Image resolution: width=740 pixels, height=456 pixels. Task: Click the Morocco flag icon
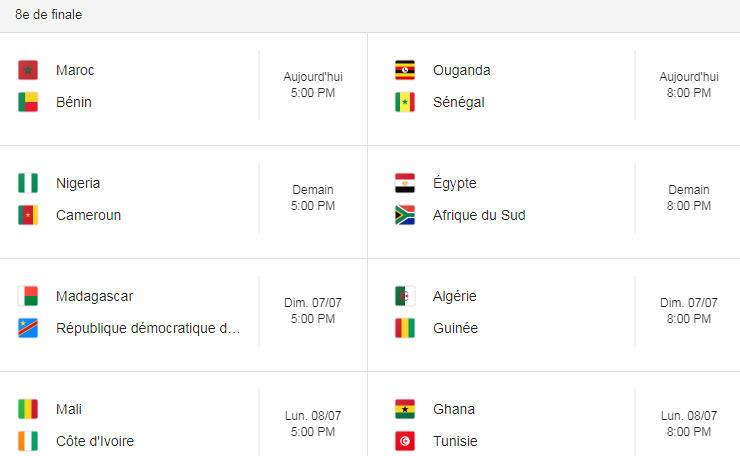point(28,70)
